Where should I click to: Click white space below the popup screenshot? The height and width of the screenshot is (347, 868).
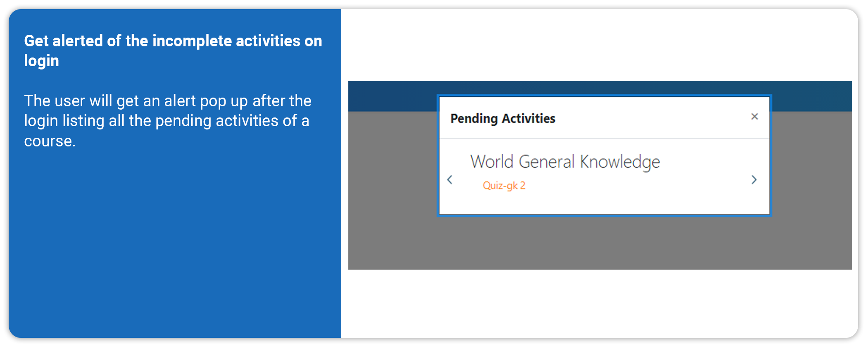click(599, 304)
